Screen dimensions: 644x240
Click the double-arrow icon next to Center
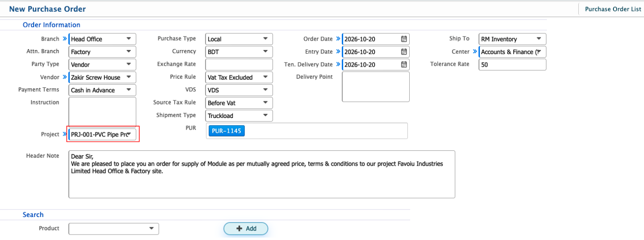(474, 51)
